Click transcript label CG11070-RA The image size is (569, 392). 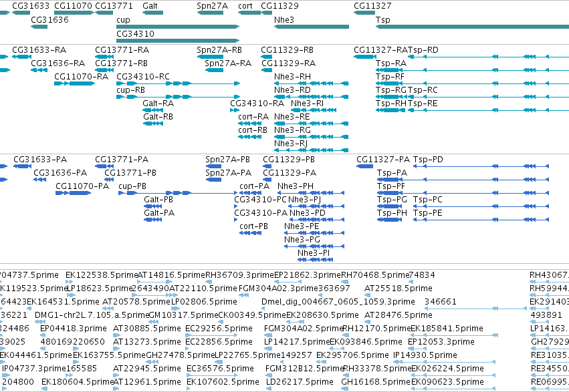82,76
